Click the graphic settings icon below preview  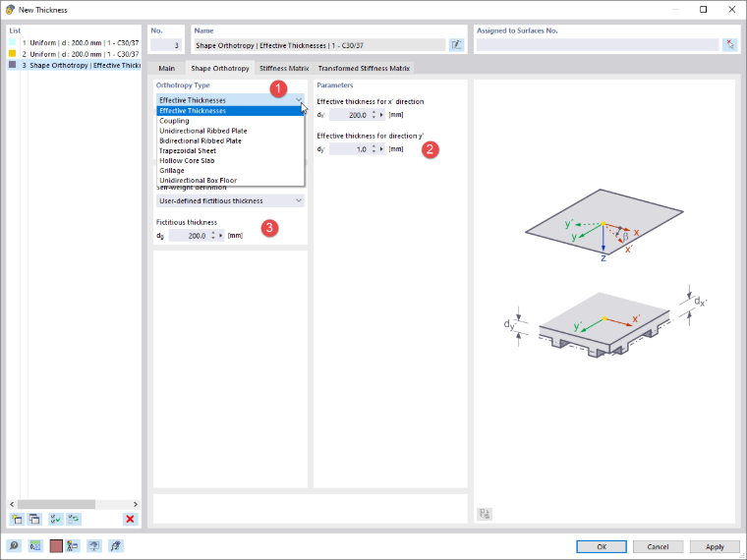coord(485,514)
